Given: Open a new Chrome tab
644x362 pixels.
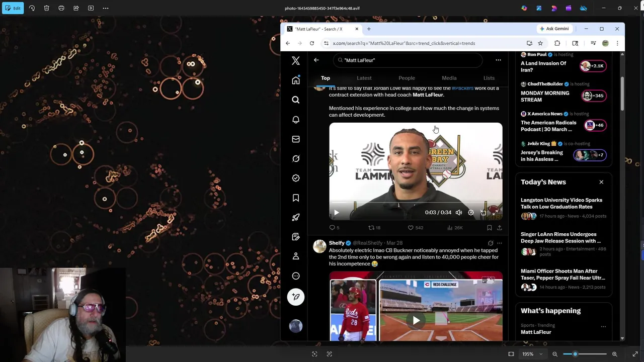Looking at the screenshot, I should (x=369, y=29).
